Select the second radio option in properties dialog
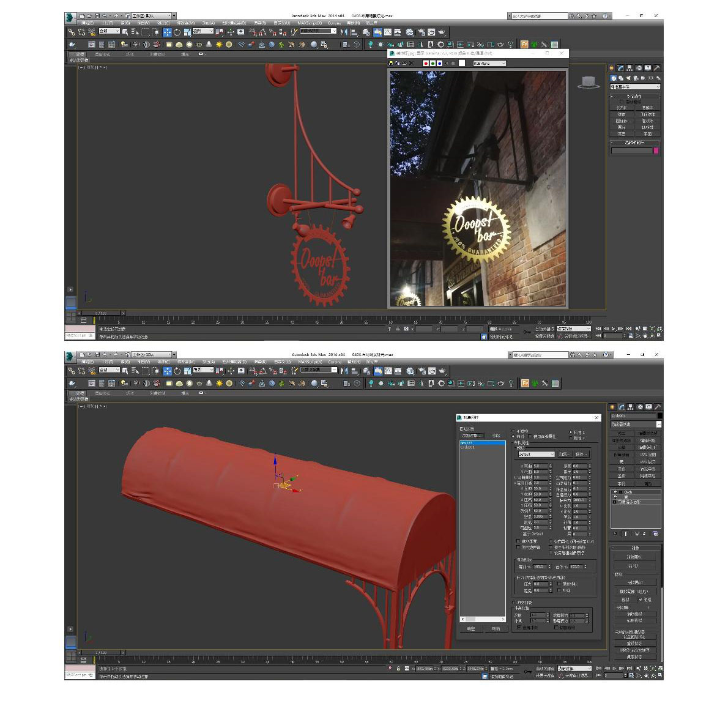Viewport: 728px width, 706px height. (513, 436)
